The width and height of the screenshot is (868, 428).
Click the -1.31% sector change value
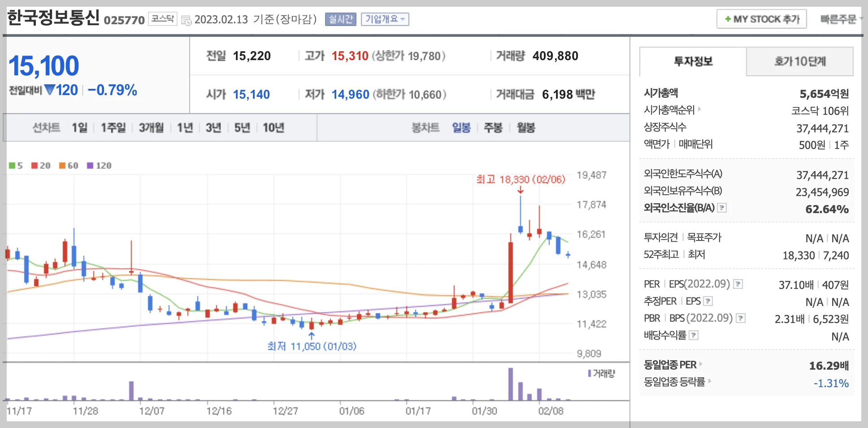coord(831,383)
